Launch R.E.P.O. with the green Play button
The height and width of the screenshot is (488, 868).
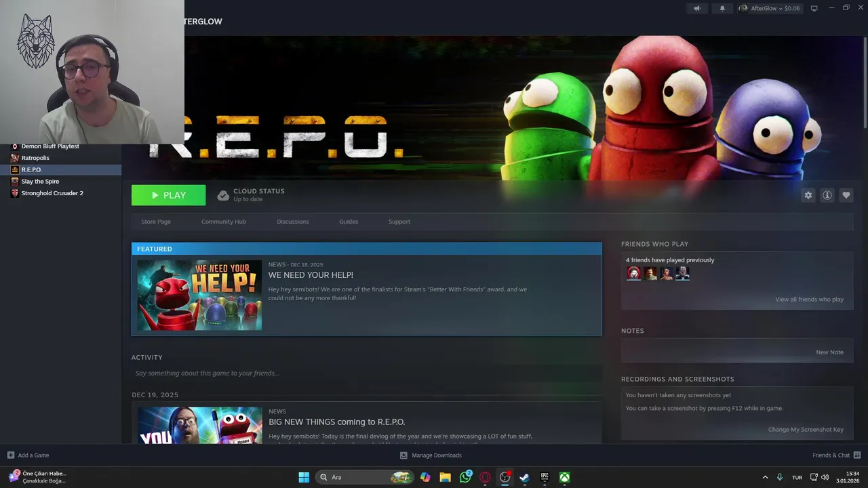pyautogui.click(x=168, y=195)
